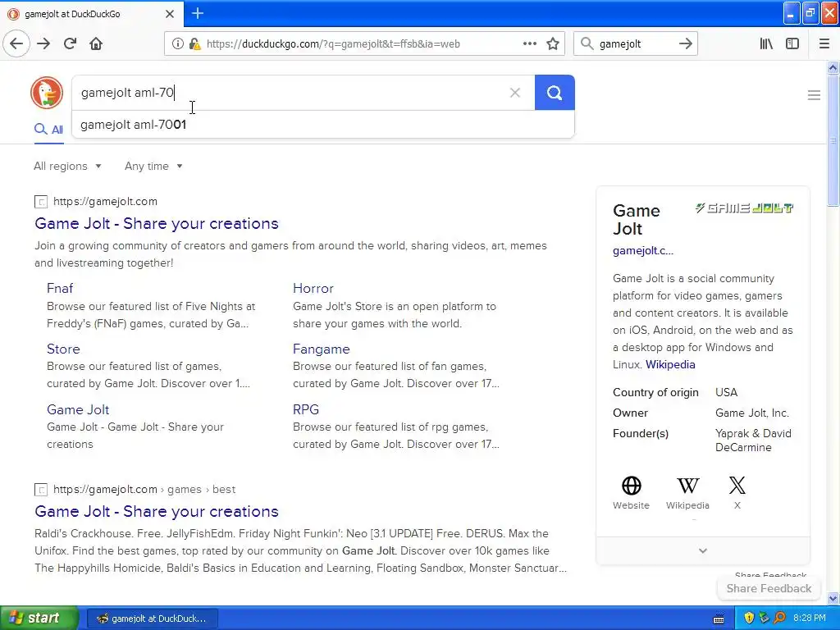Click the magnifier icon in Firefox search box
The height and width of the screenshot is (630, 840).
pos(587,44)
